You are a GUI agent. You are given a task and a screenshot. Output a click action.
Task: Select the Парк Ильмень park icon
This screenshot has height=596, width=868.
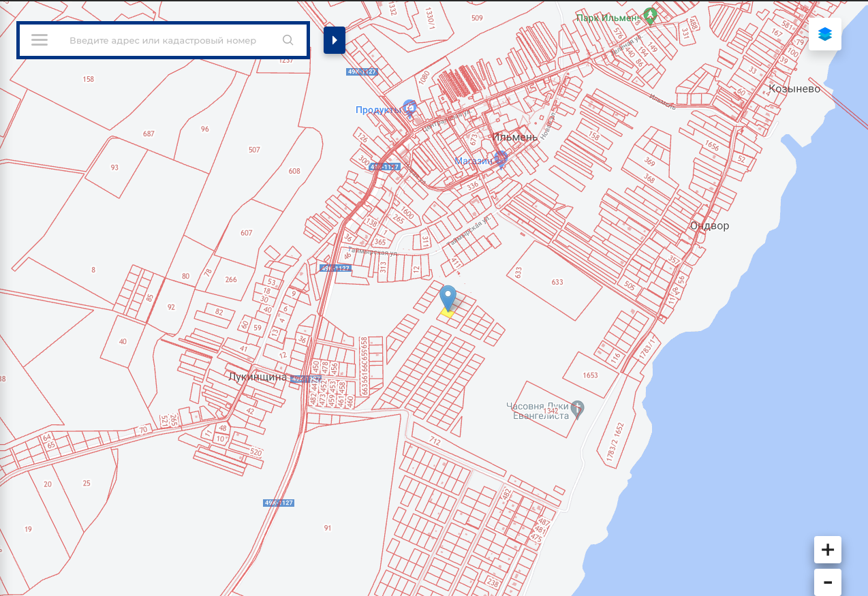pyautogui.click(x=651, y=16)
